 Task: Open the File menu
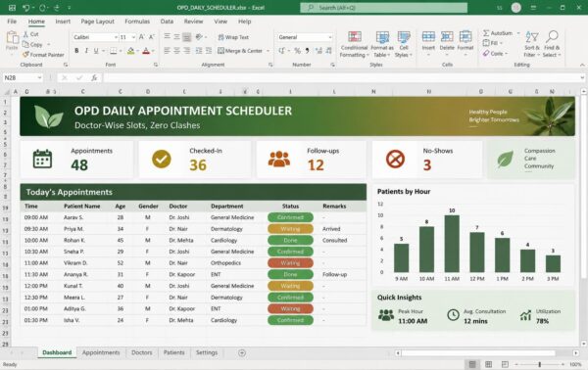[12, 22]
